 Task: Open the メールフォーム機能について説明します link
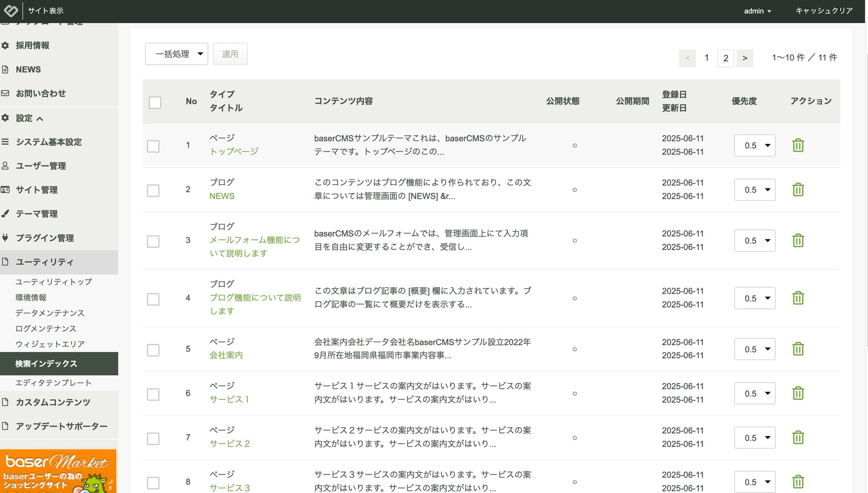[255, 246]
